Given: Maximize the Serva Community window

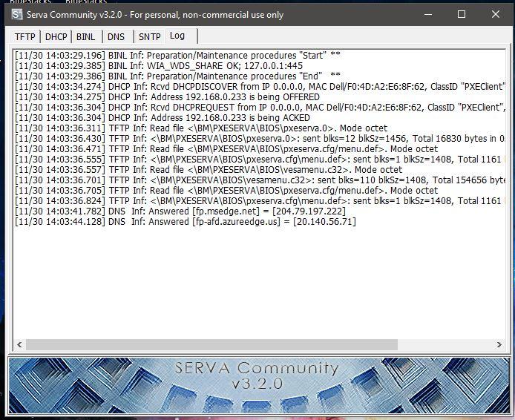Looking at the screenshot, I should [462, 14].
